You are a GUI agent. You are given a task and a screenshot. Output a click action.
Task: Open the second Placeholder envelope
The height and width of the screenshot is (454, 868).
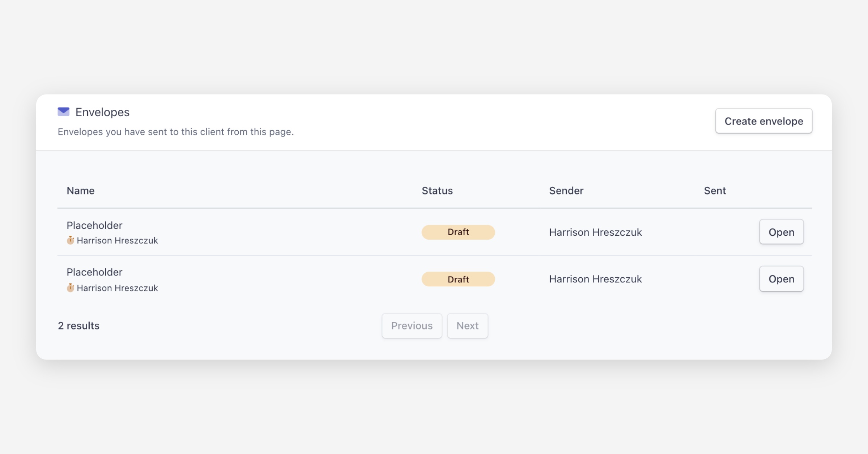(781, 279)
